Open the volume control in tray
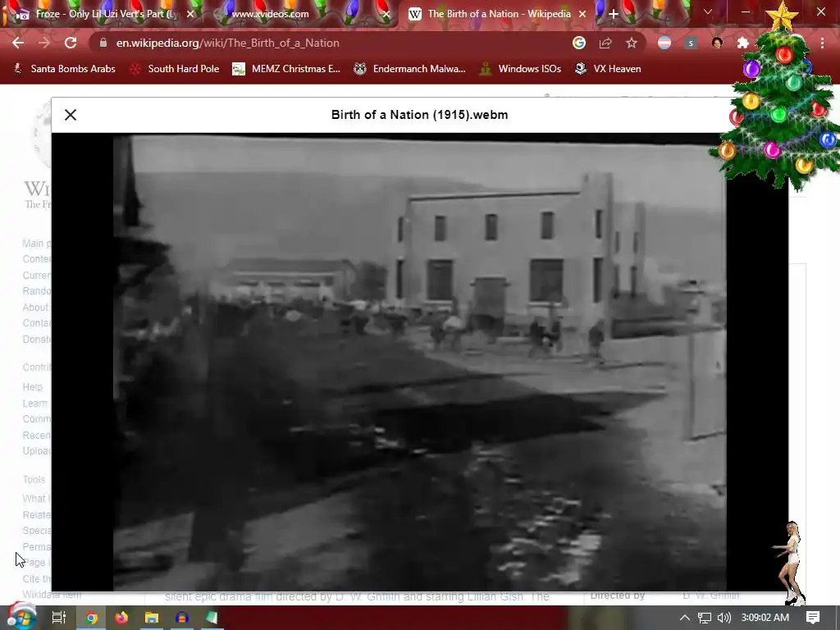Viewport: 840px width, 630px height. (x=724, y=618)
